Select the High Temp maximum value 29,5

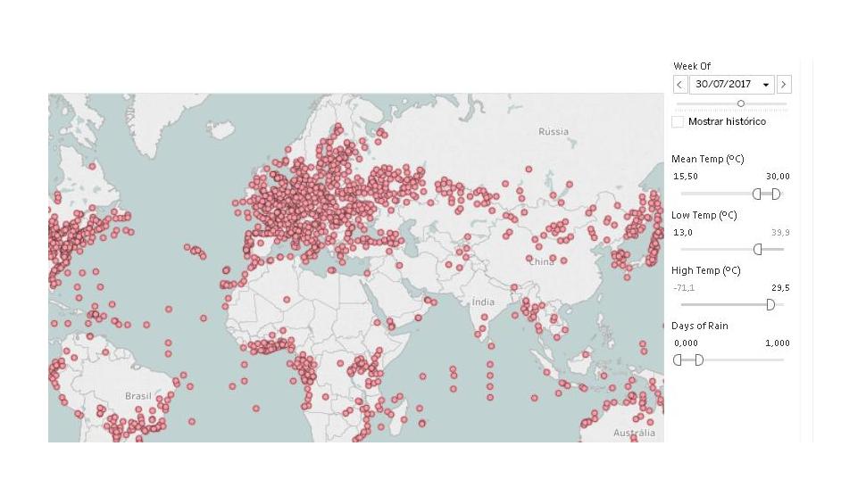point(780,287)
